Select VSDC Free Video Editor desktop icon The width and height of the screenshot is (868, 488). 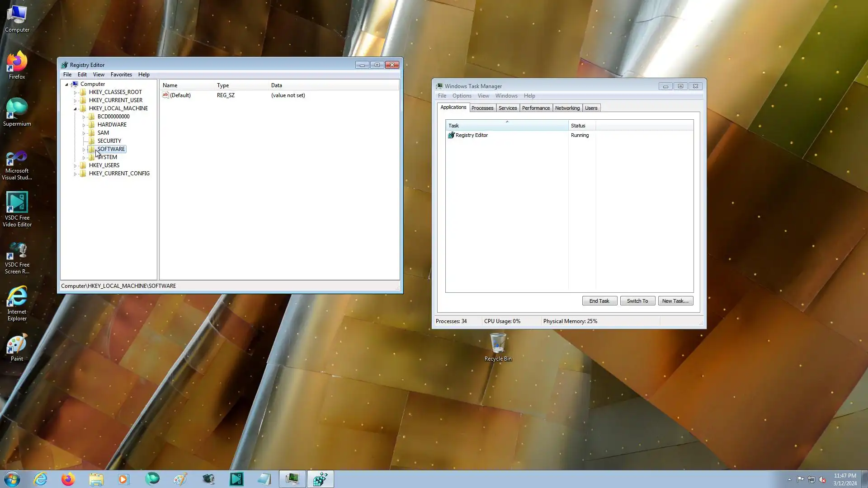click(x=17, y=203)
